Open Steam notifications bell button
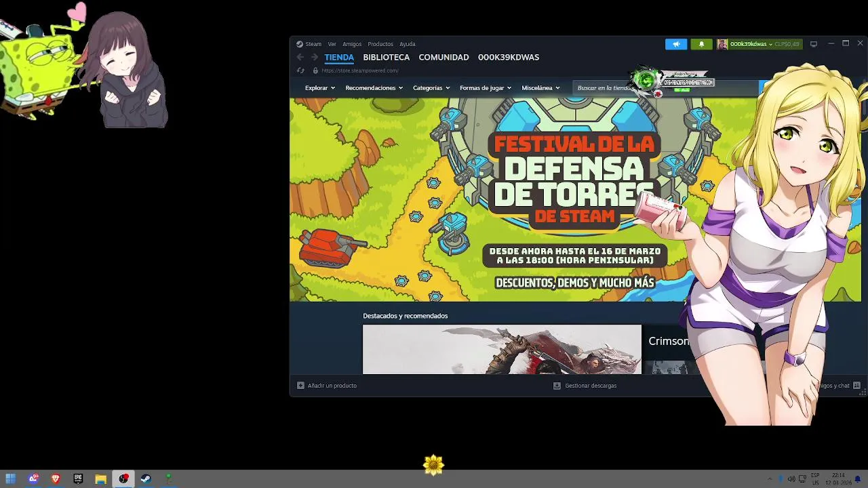868x488 pixels. click(701, 44)
